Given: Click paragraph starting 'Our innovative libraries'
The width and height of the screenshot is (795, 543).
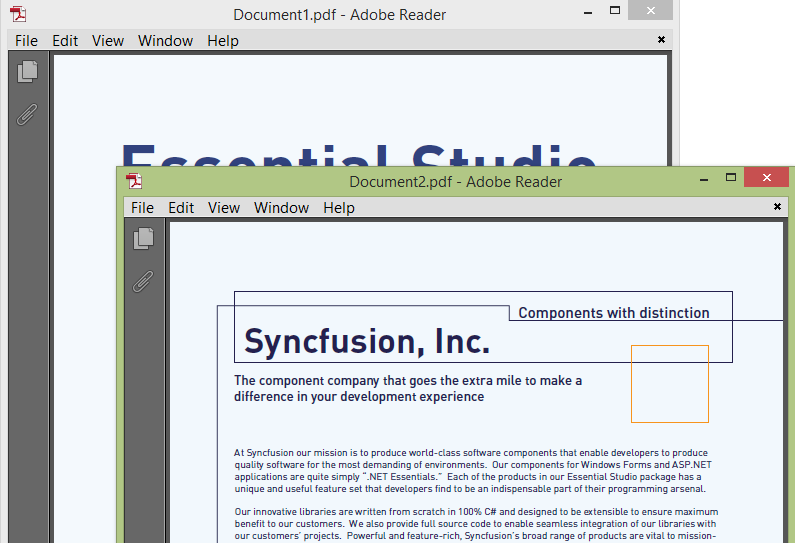Looking at the screenshot, I should 476,524.
